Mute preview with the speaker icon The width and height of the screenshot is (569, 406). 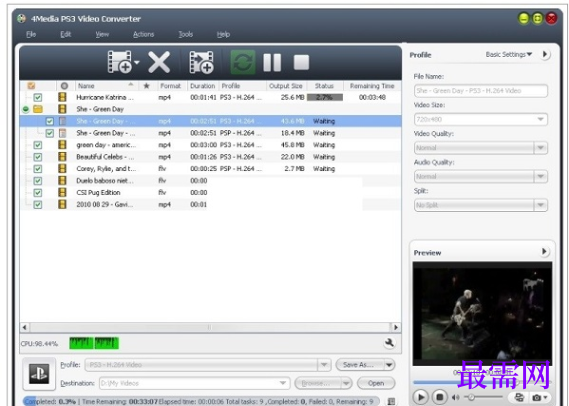tap(456, 397)
